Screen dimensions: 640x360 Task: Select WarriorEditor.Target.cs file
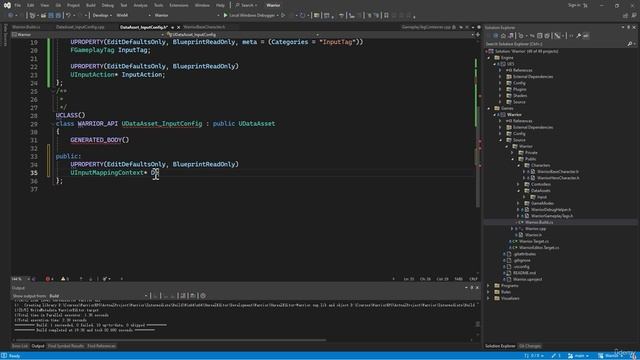click(539, 247)
